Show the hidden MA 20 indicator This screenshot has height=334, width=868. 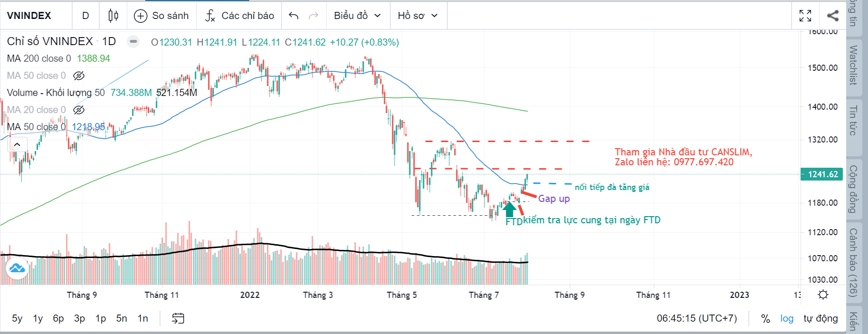point(79,110)
